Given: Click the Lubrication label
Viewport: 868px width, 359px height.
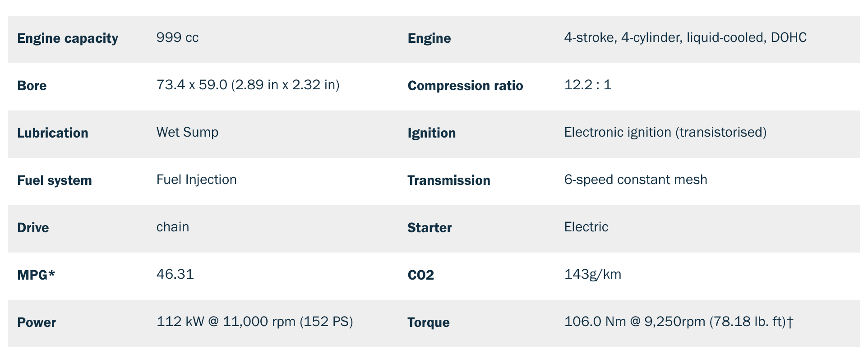Looking at the screenshot, I should (53, 133).
